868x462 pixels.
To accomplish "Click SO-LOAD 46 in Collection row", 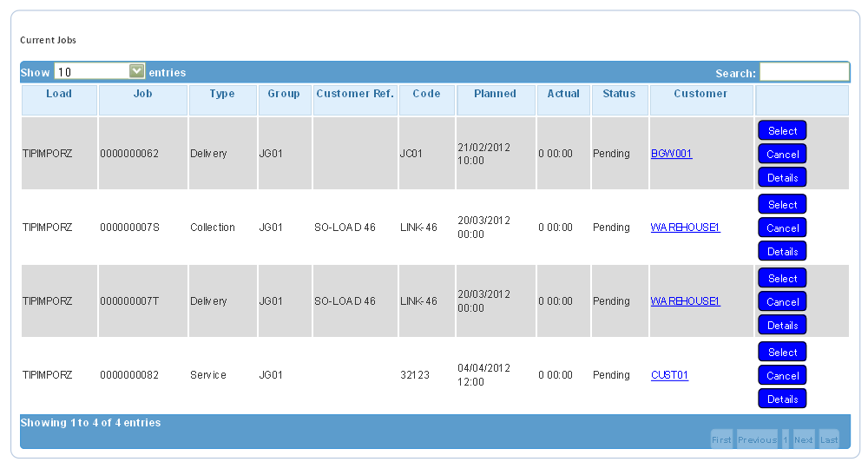I will coord(345,228).
